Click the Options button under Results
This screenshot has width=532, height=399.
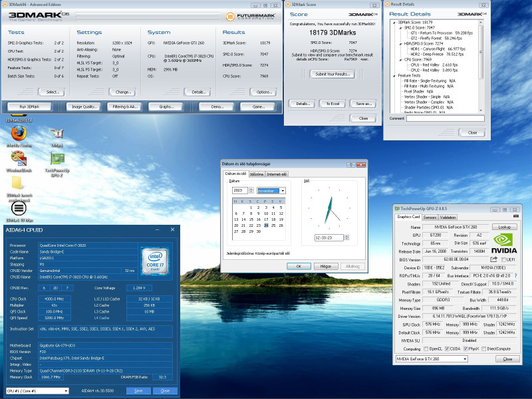[263, 92]
